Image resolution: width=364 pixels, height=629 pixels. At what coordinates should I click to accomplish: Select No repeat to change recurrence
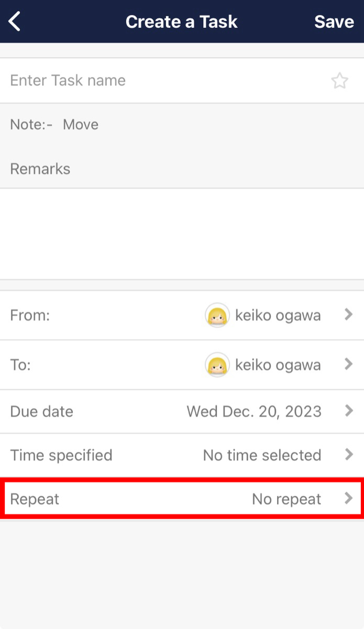click(286, 499)
